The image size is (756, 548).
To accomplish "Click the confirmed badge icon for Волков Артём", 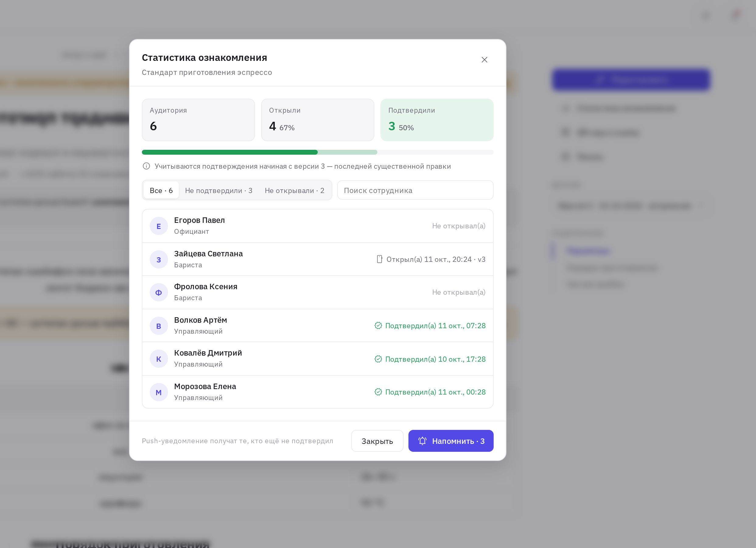I will [x=378, y=325].
